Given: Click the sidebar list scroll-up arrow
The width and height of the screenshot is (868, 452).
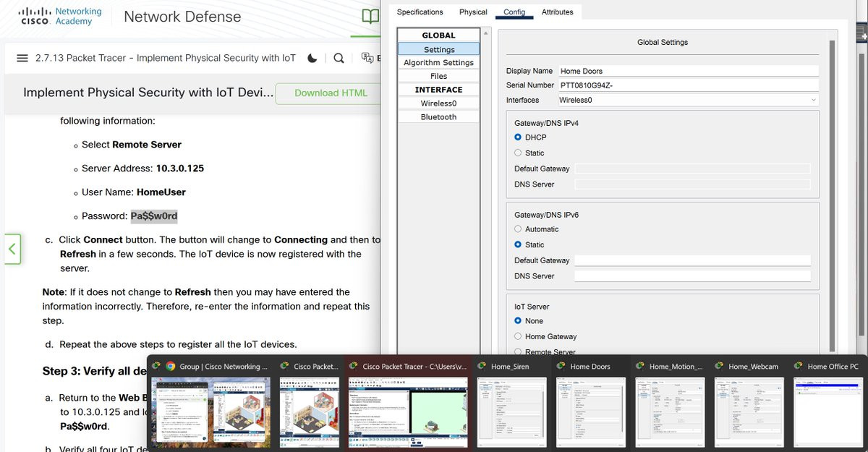Looking at the screenshot, I should 486,33.
